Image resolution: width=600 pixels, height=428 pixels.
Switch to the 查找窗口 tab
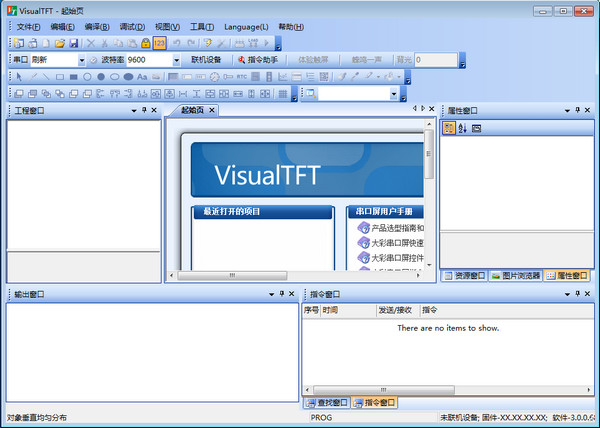pos(328,402)
